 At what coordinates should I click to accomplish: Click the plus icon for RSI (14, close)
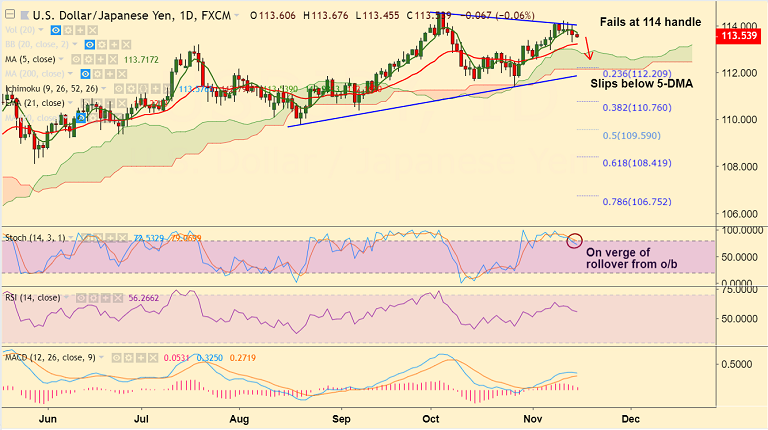coord(106,298)
